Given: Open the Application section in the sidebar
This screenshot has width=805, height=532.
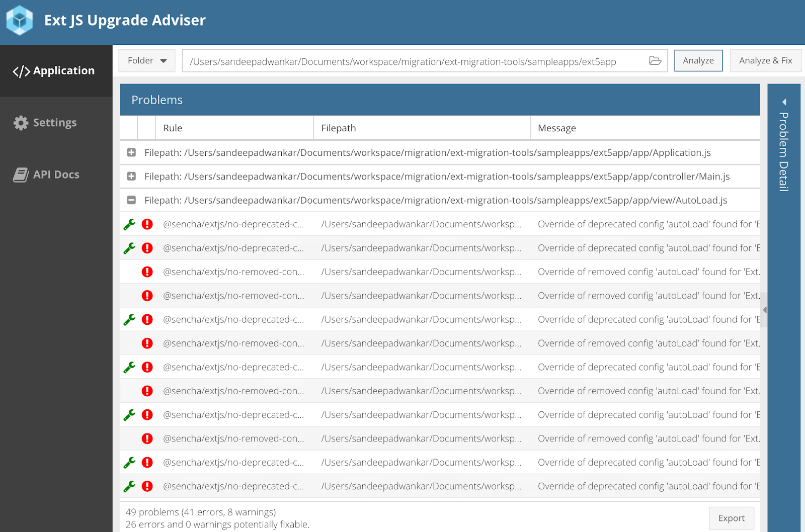Looking at the screenshot, I should (x=56, y=71).
